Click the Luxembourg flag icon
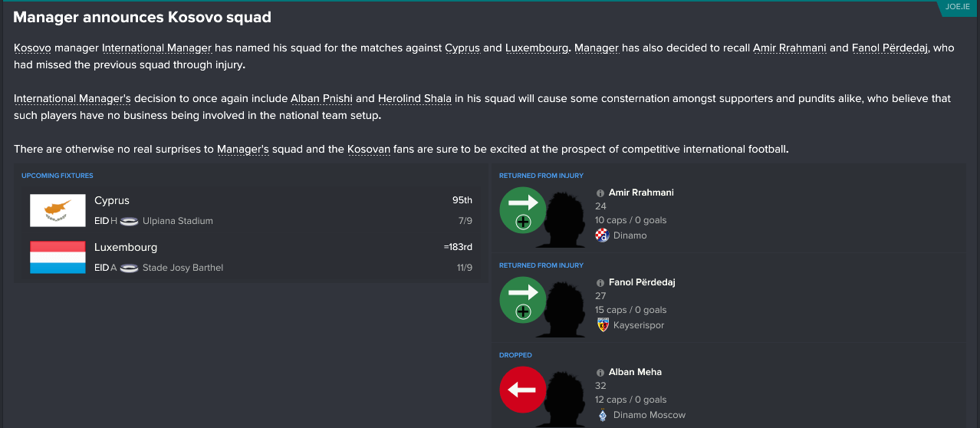The height and width of the screenshot is (428, 980). [x=58, y=258]
